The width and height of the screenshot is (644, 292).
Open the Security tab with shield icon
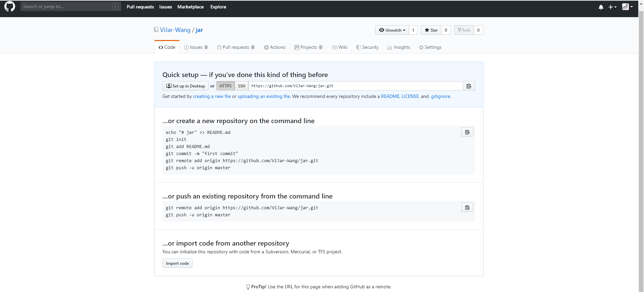point(367,47)
